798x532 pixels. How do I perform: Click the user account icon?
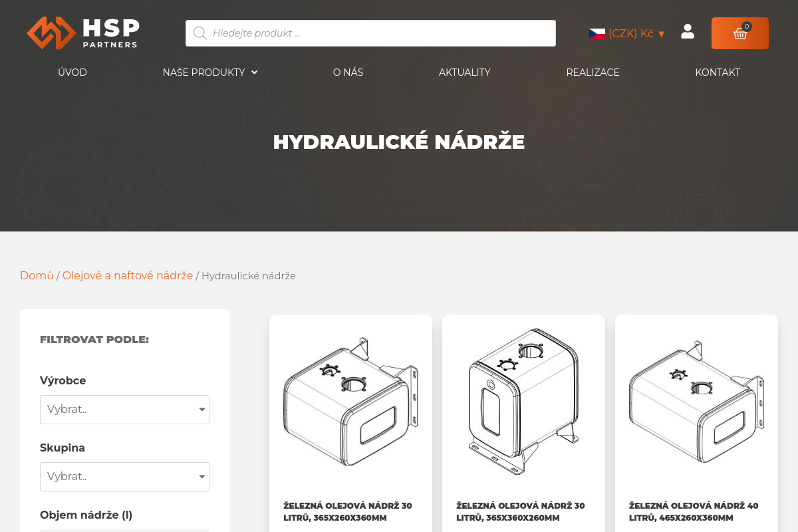pyautogui.click(x=687, y=31)
